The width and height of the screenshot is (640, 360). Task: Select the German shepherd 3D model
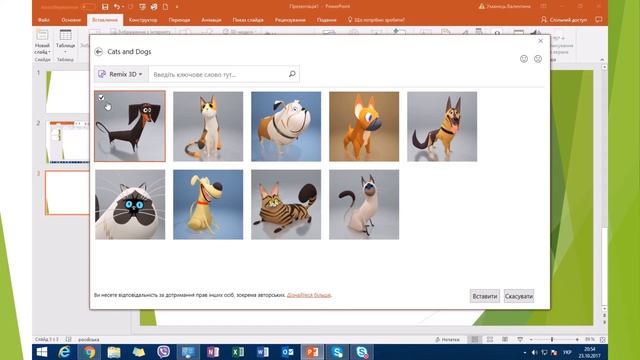pyautogui.click(x=442, y=127)
